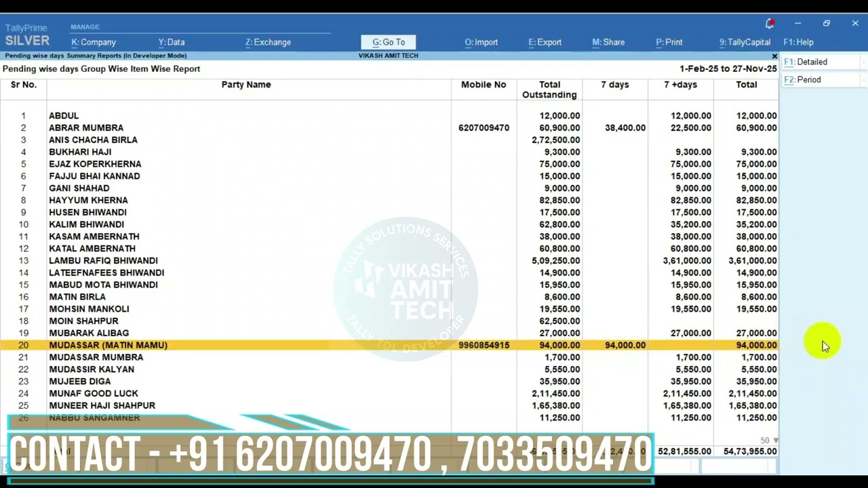868x488 pixels.
Task: Select highlighted MUDASSAR (MATIN MAMU) row
Action: coord(389,345)
